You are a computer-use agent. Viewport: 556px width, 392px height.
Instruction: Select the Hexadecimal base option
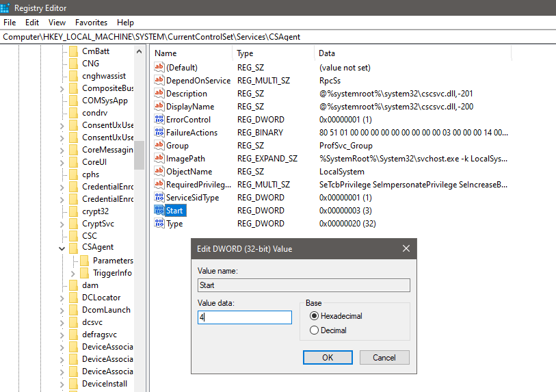(315, 316)
